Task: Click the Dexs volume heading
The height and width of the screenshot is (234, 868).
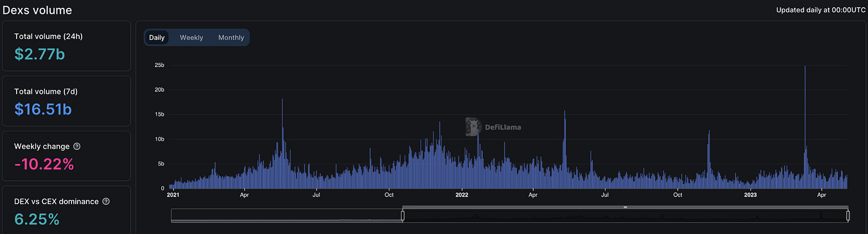Action: click(x=38, y=10)
